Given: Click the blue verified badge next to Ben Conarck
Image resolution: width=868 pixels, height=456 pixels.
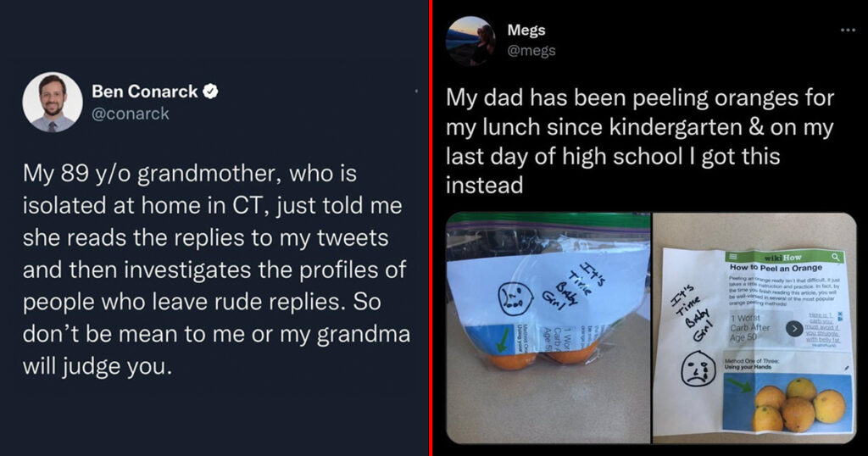Looking at the screenshot, I should 211,92.
